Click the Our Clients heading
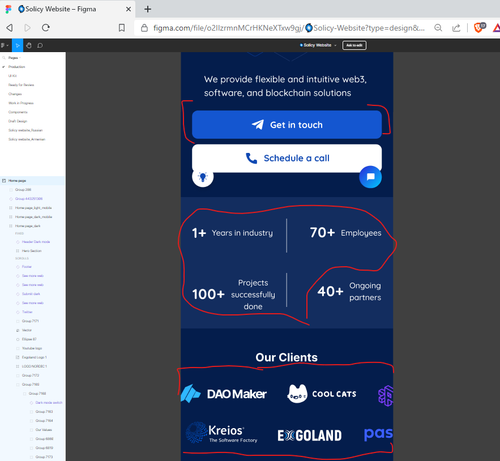 pyautogui.click(x=287, y=357)
